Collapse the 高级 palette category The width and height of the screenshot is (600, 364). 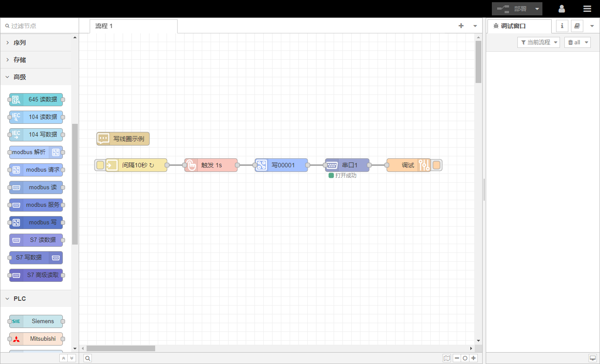(x=20, y=77)
